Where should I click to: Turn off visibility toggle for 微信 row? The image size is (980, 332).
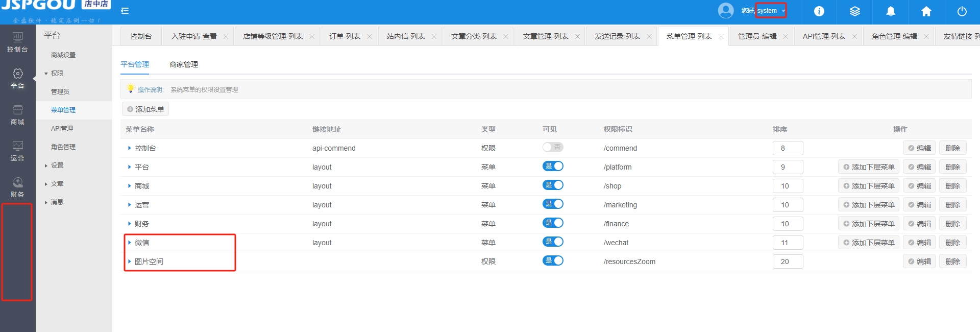pyautogui.click(x=553, y=242)
